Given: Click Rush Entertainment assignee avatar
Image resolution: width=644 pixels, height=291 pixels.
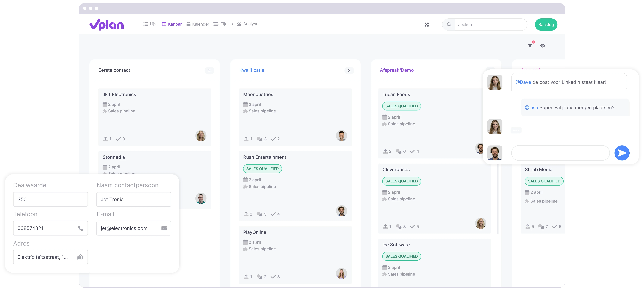Looking at the screenshot, I should click(341, 211).
